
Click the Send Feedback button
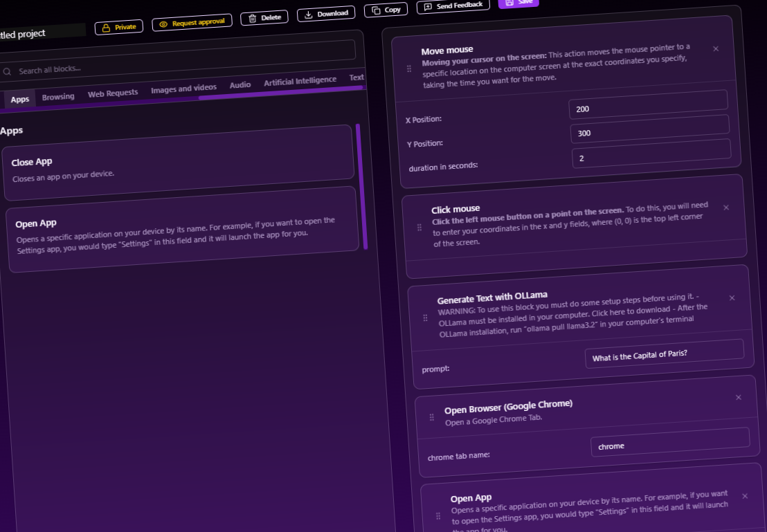(x=453, y=6)
